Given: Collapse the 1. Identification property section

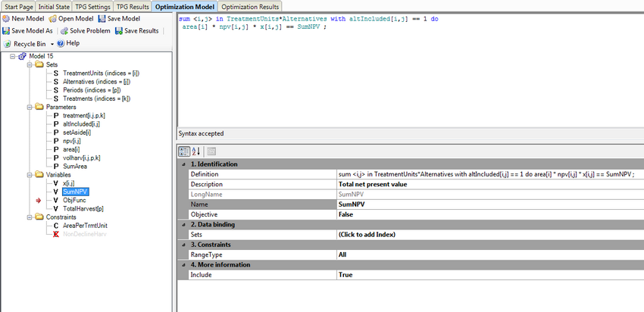Looking at the screenshot, I should pyautogui.click(x=183, y=164).
